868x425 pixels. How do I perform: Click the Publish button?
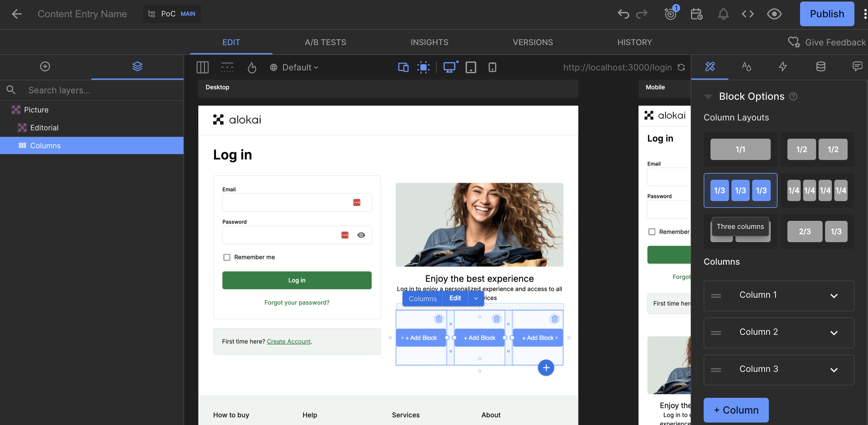pos(827,14)
